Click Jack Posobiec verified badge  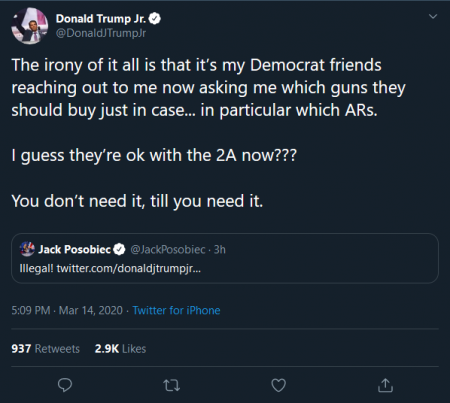(119, 249)
